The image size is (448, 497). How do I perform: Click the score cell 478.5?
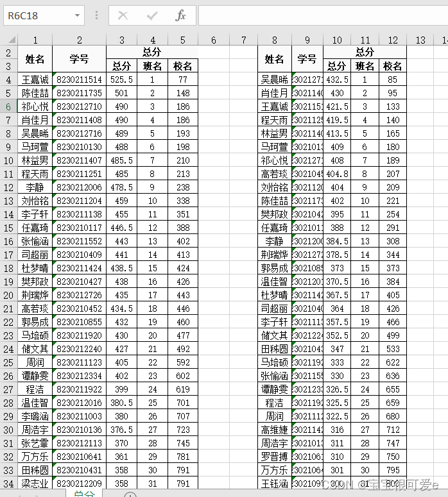point(121,187)
